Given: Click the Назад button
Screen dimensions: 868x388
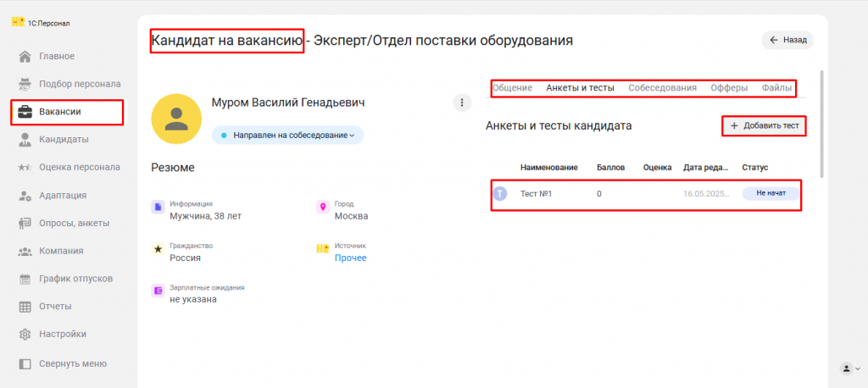Looking at the screenshot, I should tap(787, 40).
